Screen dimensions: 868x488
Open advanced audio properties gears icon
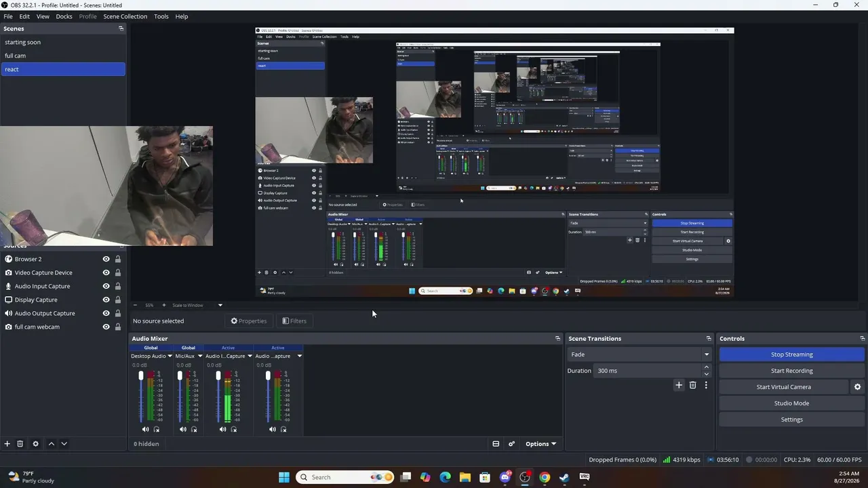coord(512,444)
